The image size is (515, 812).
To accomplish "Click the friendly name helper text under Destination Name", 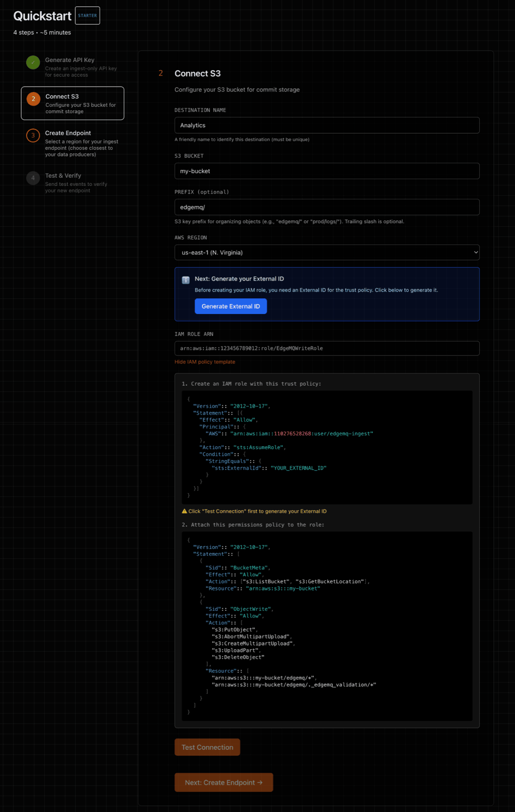I will tap(242, 139).
